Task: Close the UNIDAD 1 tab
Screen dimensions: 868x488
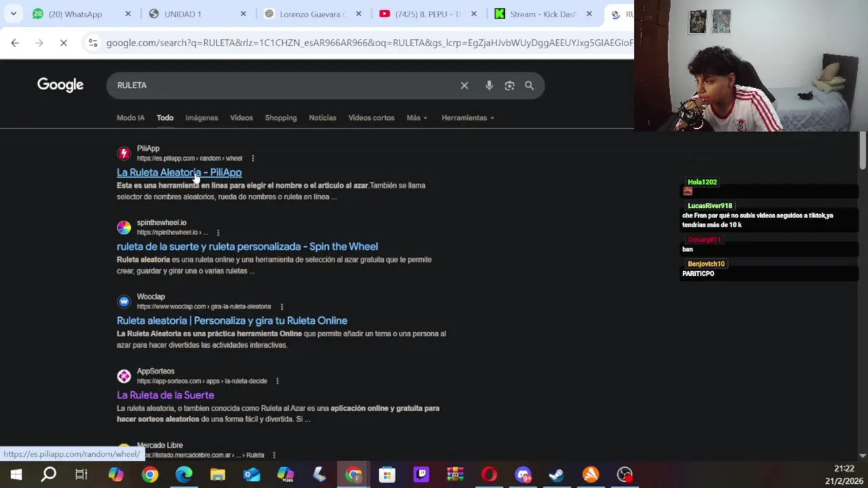Action: [x=243, y=14]
